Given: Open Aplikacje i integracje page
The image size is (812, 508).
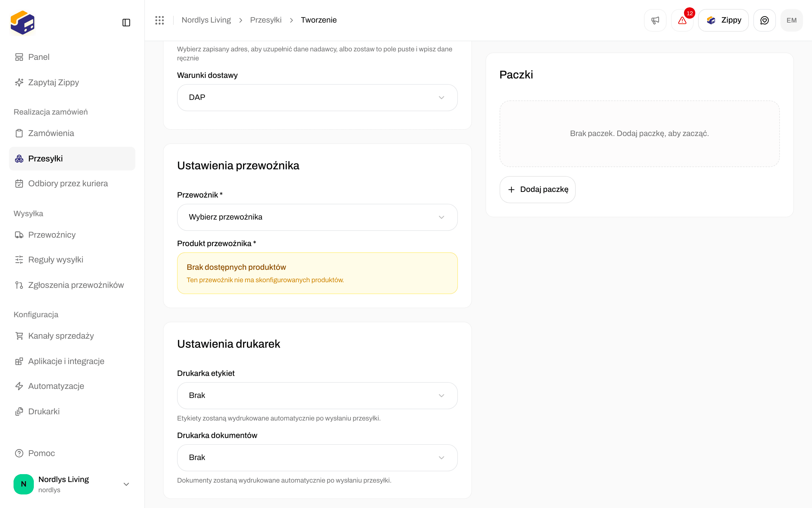Looking at the screenshot, I should coord(72,361).
